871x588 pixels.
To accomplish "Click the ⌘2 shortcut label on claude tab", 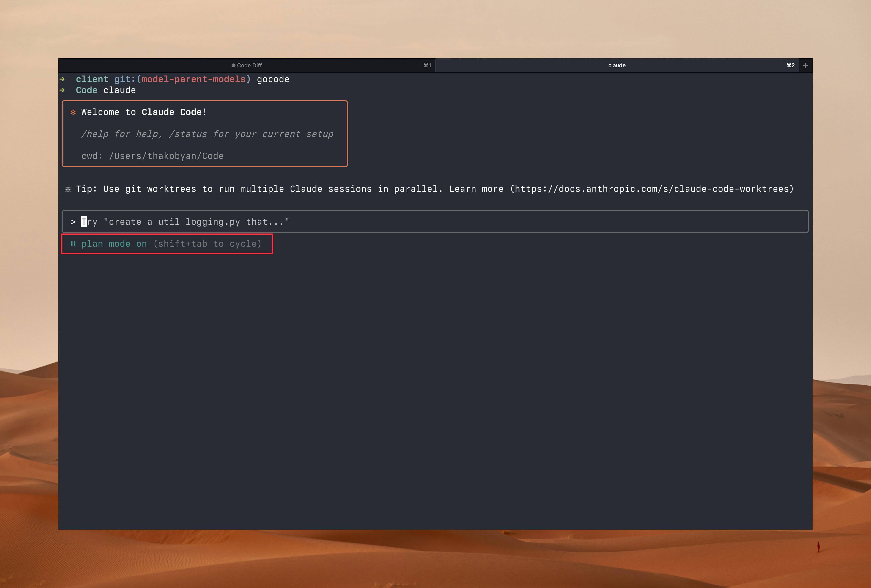I will 790,65.
